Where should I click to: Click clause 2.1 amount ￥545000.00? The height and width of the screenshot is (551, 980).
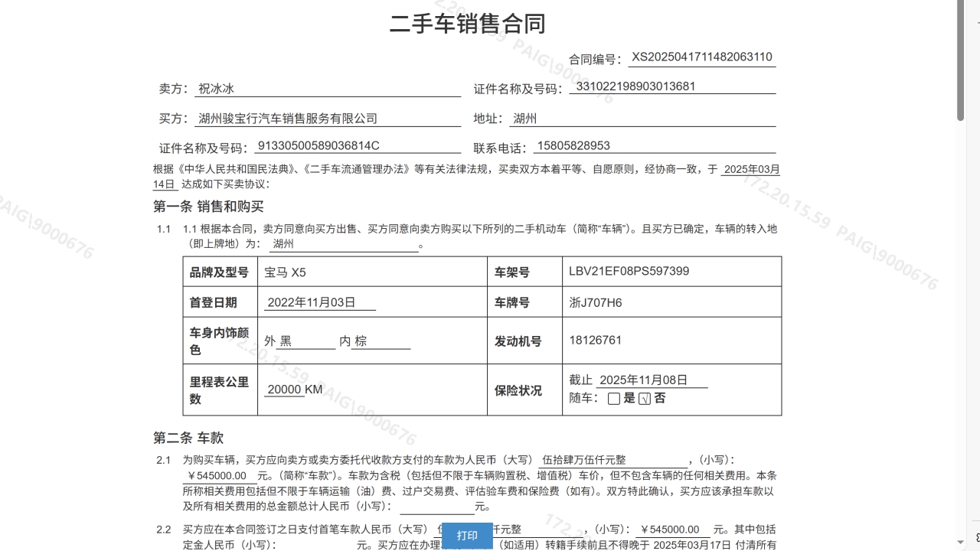[219, 476]
